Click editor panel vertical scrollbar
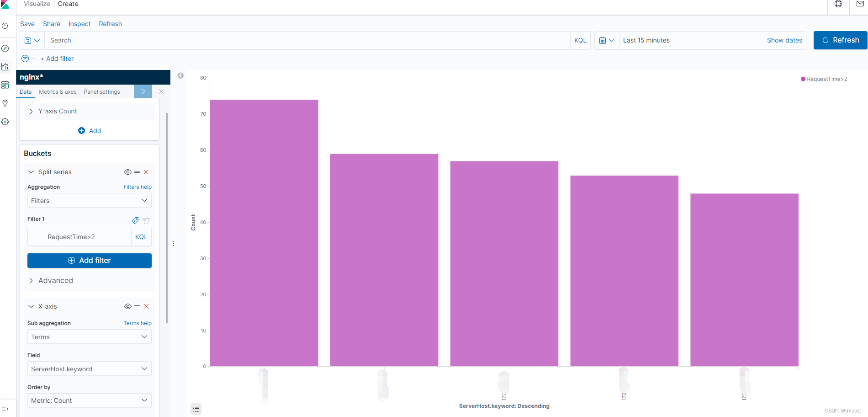Image resolution: width=868 pixels, height=417 pixels. [167, 218]
